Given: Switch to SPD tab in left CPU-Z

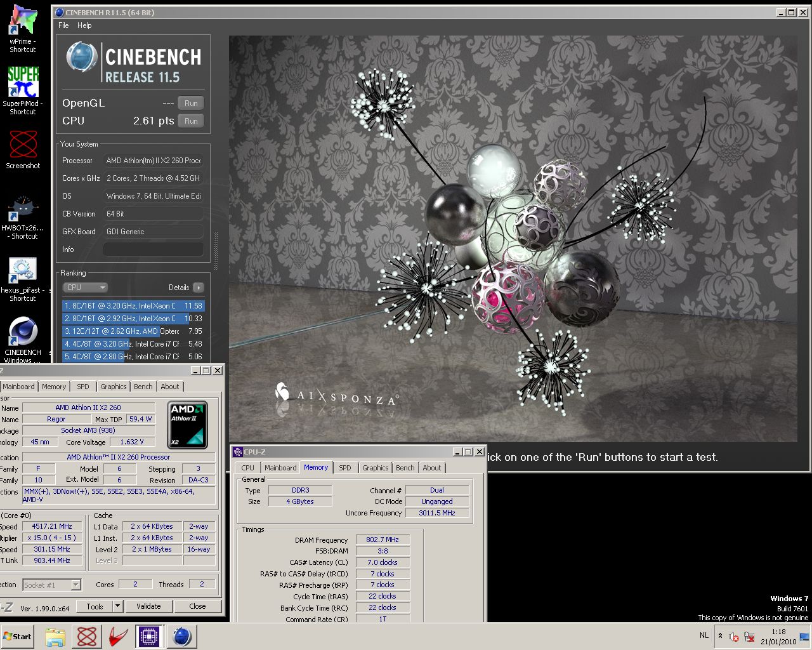Looking at the screenshot, I should [x=83, y=387].
